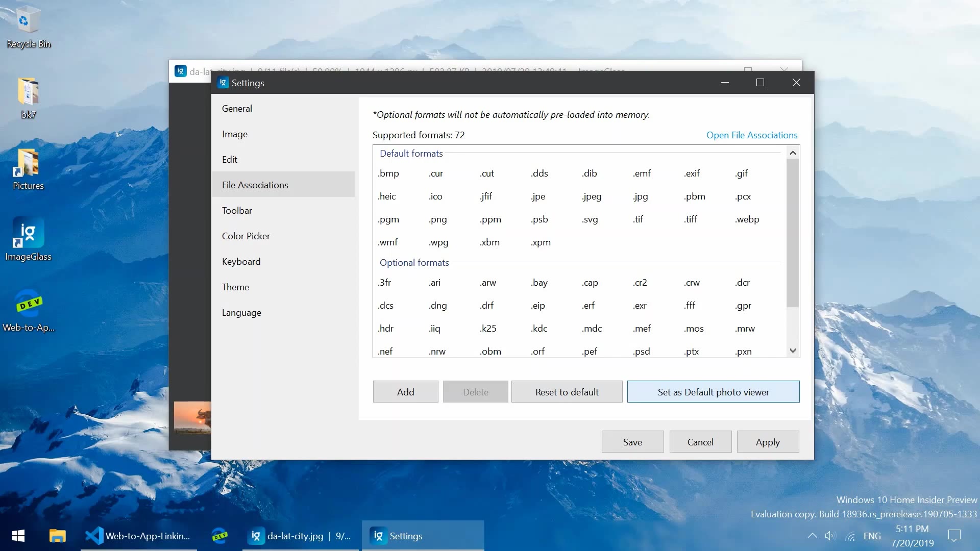Cancel the settings changes
980x551 pixels.
click(x=700, y=442)
